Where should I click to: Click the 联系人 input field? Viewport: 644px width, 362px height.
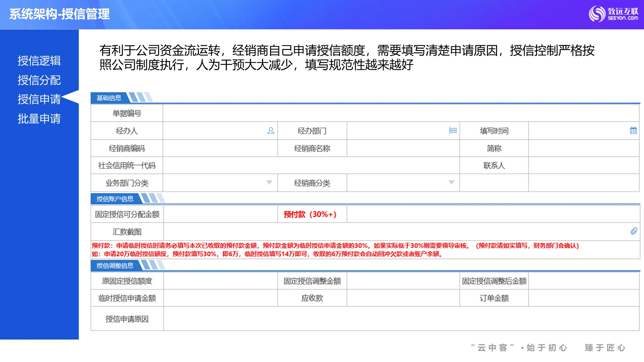pos(584,165)
